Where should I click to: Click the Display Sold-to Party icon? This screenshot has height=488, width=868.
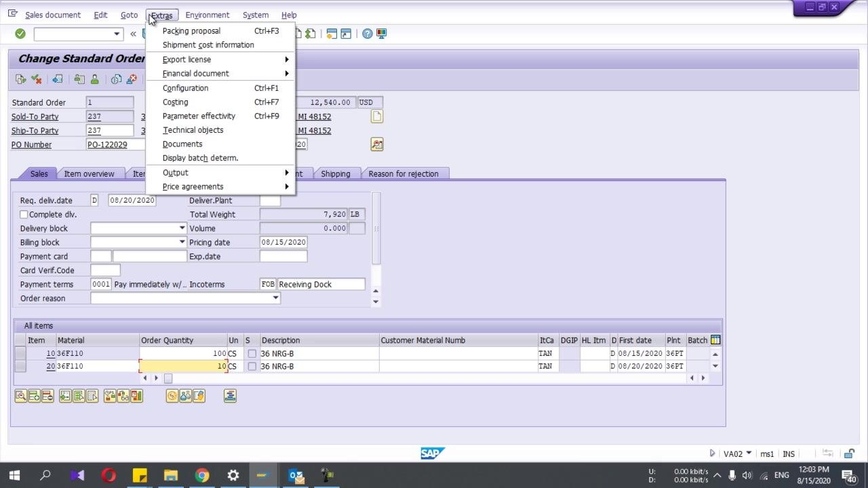click(79, 79)
